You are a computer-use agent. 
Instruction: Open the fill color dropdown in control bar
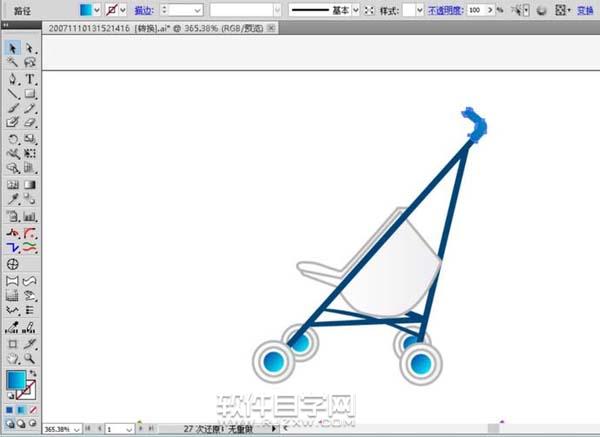[97, 10]
